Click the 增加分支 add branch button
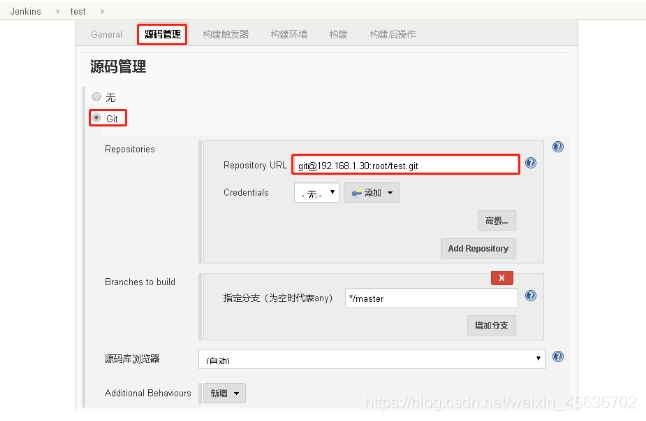The height and width of the screenshot is (421, 646). pyautogui.click(x=492, y=325)
